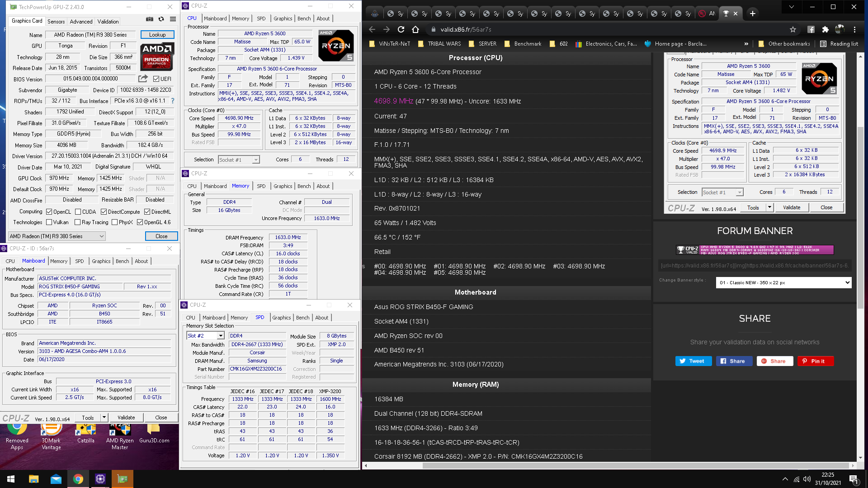Image resolution: width=868 pixels, height=488 pixels.
Task: Open the banner style dropdown on webpage
Action: (x=783, y=282)
